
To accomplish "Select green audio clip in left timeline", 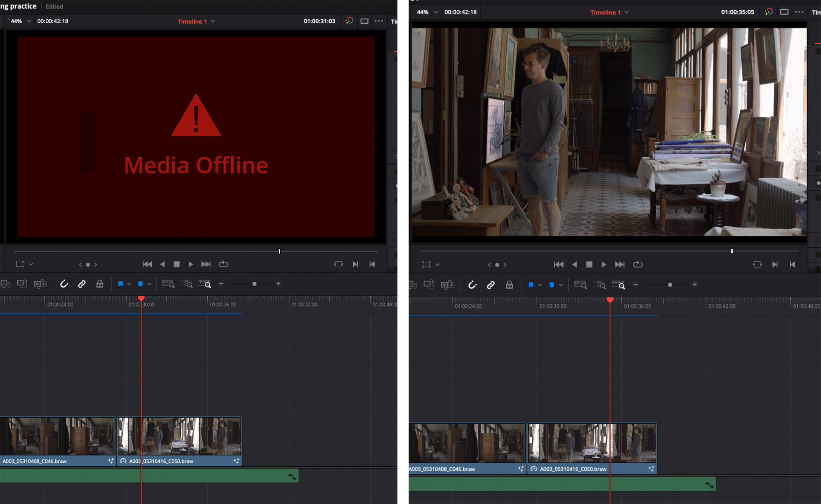I will coord(149,476).
